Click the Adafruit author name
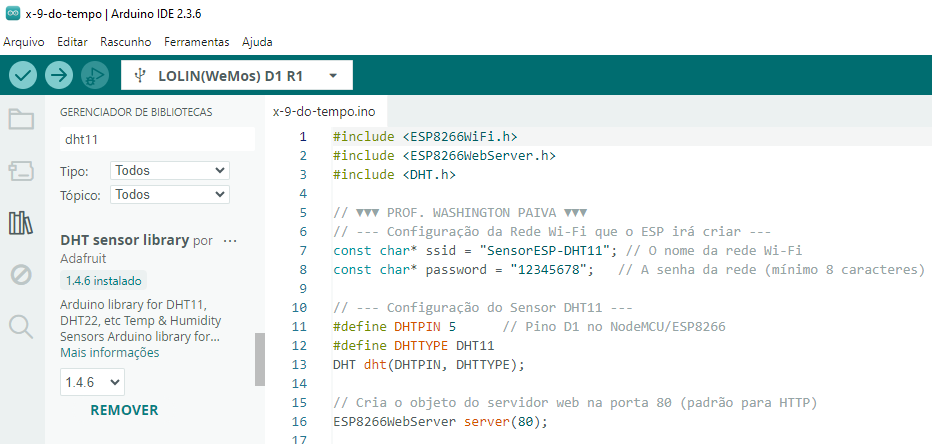 [x=84, y=259]
